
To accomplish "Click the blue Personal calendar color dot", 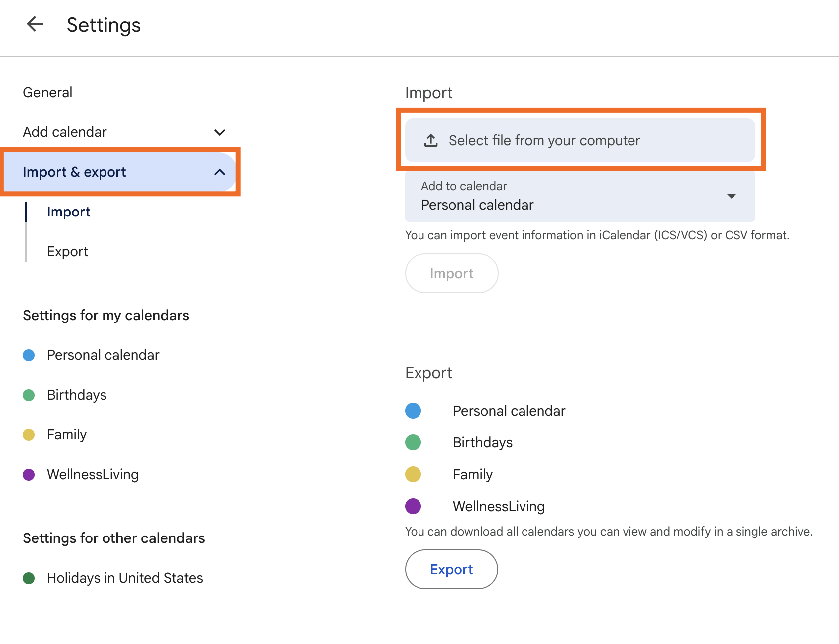I will [x=28, y=355].
